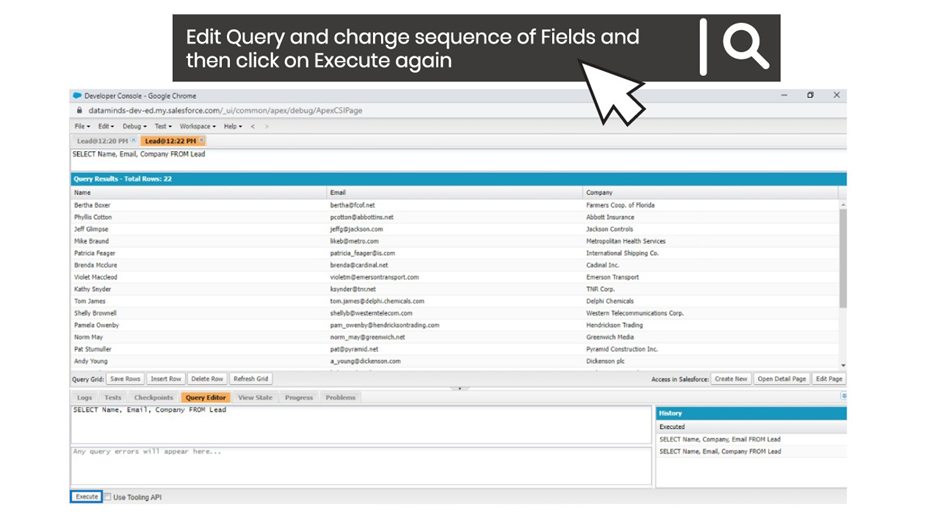Switch to the View State tab
This screenshot has height=529, width=940.
click(x=255, y=398)
